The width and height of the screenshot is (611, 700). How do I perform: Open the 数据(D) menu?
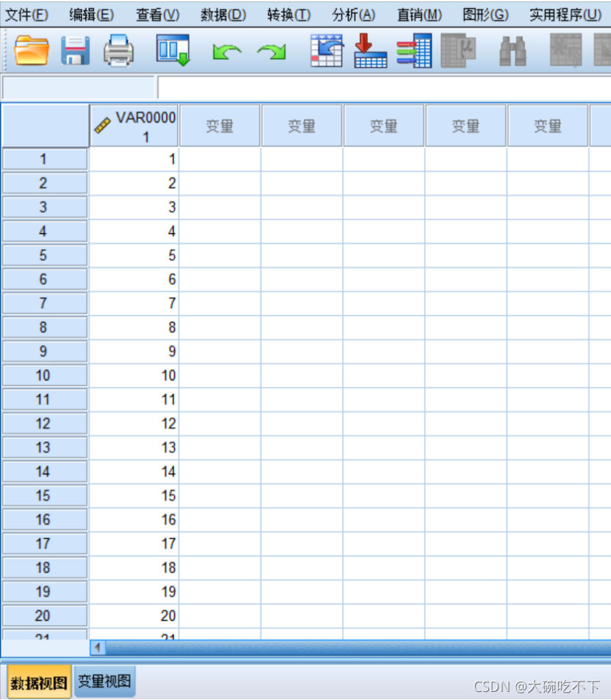tap(224, 15)
